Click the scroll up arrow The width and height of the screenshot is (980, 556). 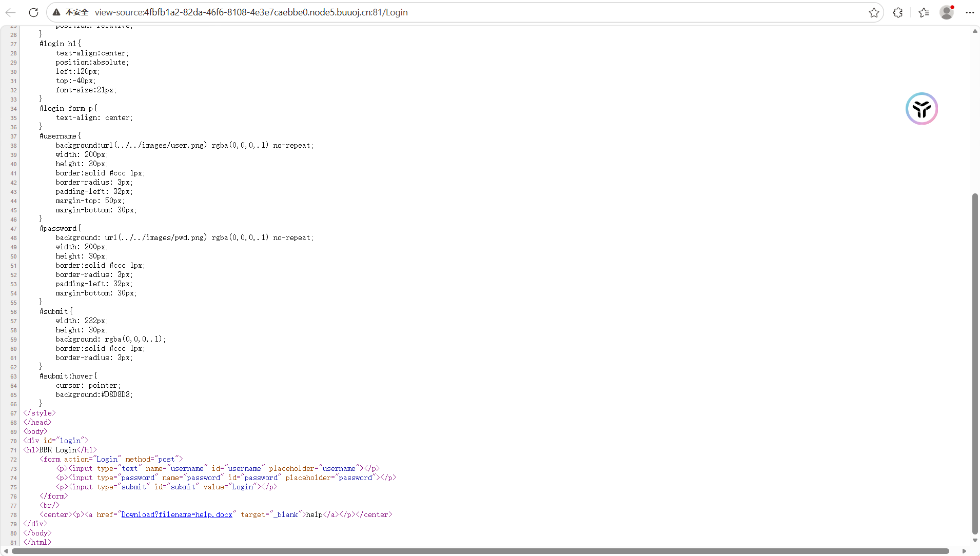975,31
